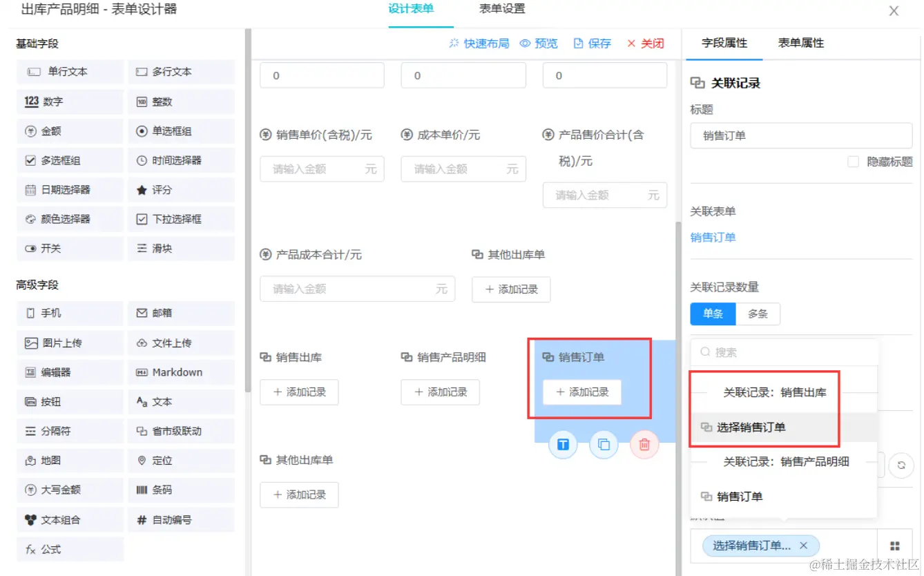The width and height of the screenshot is (924, 576).
Task: Open the grid selector beside default value
Action: pyautogui.click(x=895, y=546)
